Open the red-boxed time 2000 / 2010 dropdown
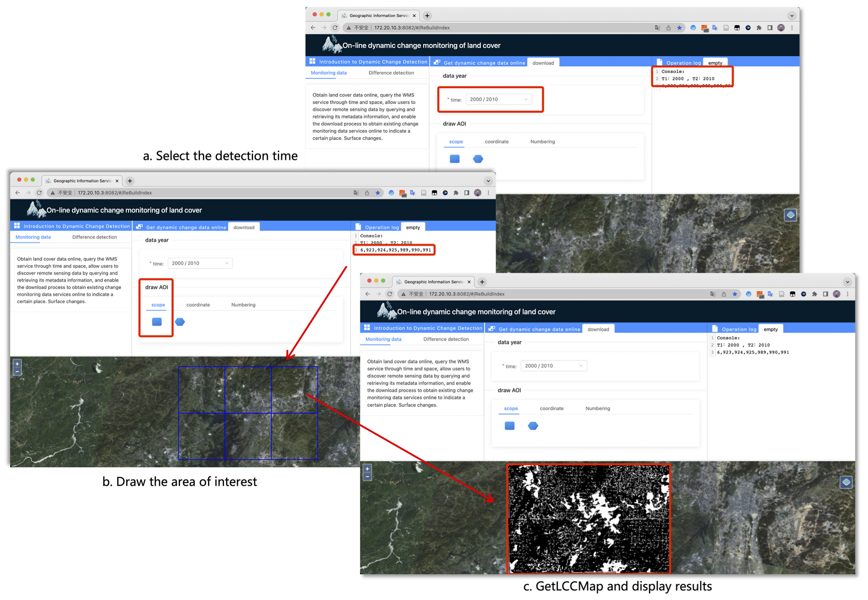Image resolution: width=868 pixels, height=600 pixels. (498, 99)
